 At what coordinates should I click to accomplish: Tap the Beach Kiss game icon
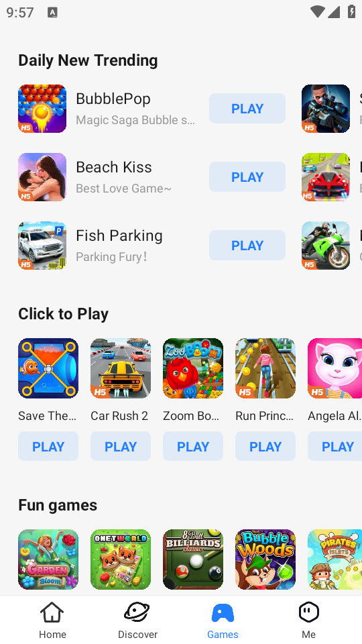tap(42, 177)
